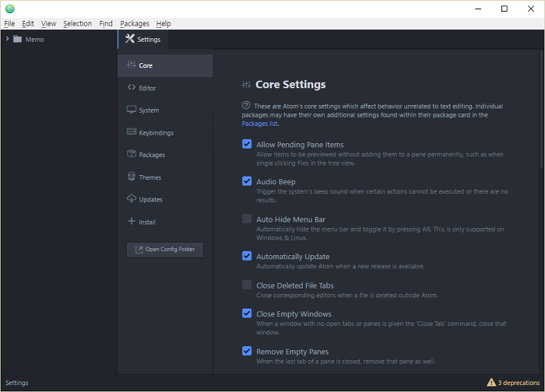Open the Themes section label
Viewport: 545px width, 392px height.
pyautogui.click(x=149, y=177)
